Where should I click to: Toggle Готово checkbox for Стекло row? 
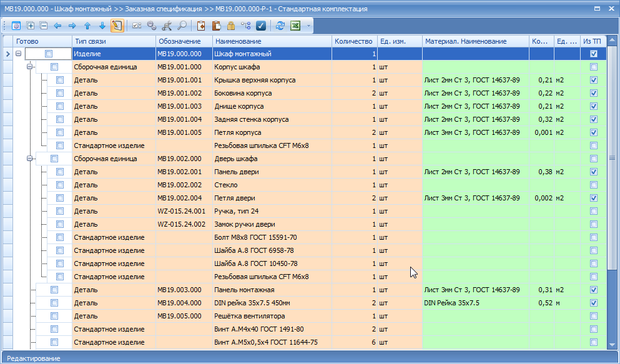(x=60, y=185)
